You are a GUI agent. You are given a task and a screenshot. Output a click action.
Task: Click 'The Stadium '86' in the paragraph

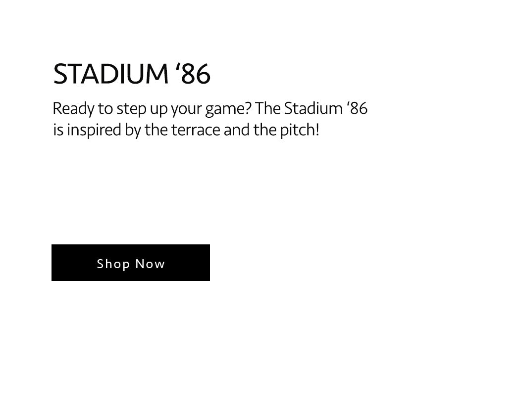click(x=312, y=108)
